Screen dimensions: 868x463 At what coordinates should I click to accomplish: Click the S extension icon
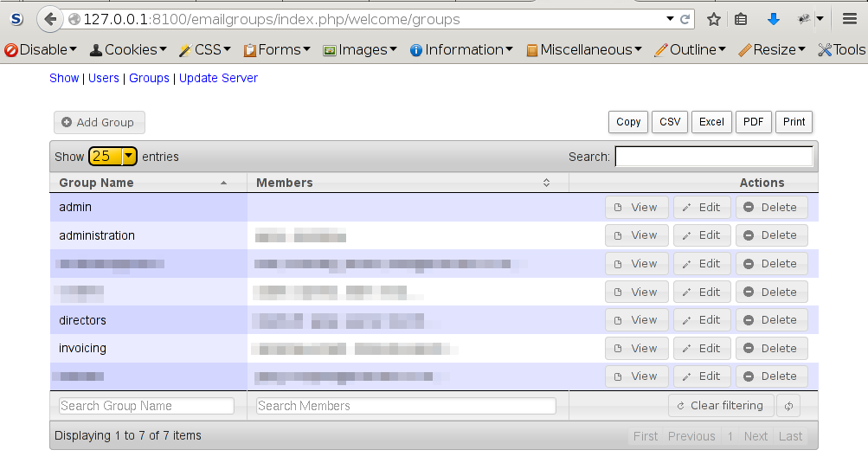pyautogui.click(x=16, y=19)
